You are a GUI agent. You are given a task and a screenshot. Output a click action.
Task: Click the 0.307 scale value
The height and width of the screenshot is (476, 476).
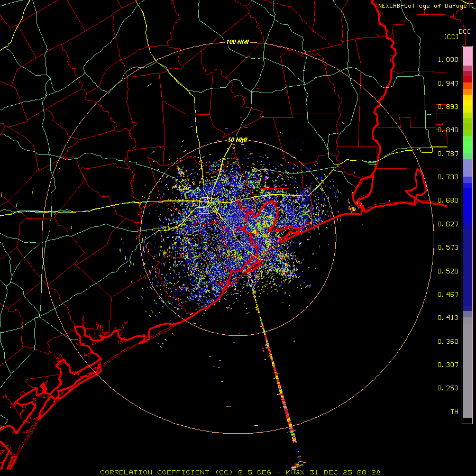pos(448,365)
